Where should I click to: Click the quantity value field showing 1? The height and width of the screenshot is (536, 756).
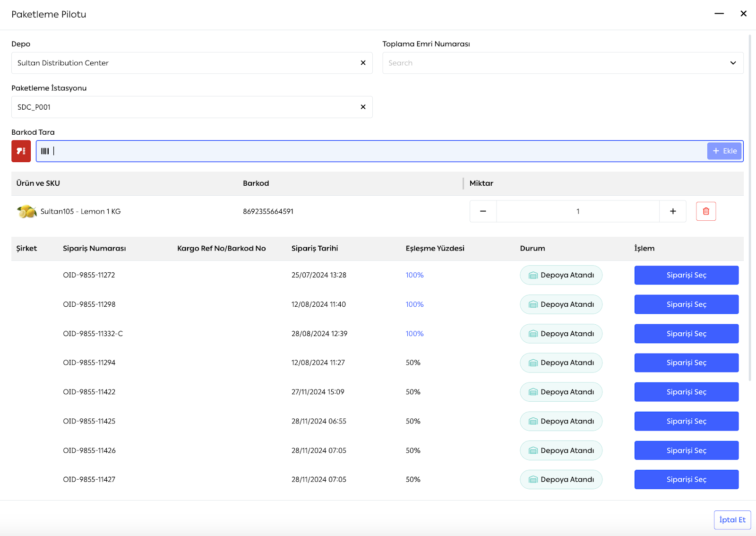pyautogui.click(x=578, y=211)
